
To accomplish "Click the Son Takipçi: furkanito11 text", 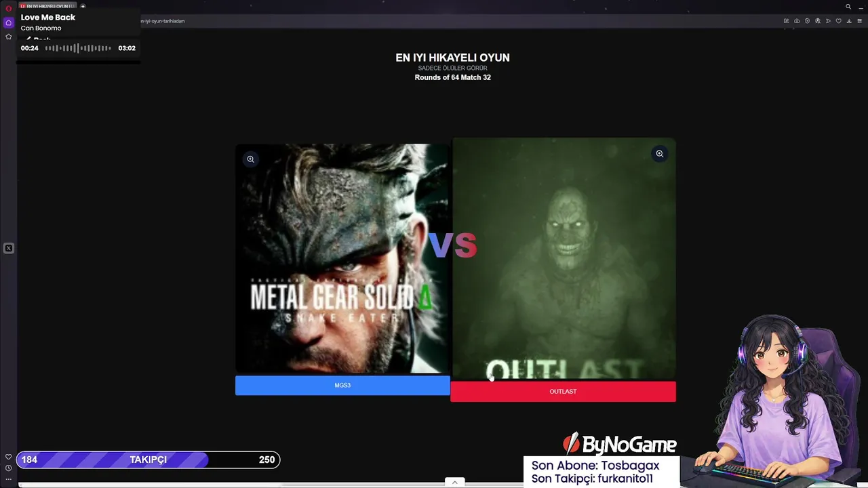I will pos(592,479).
